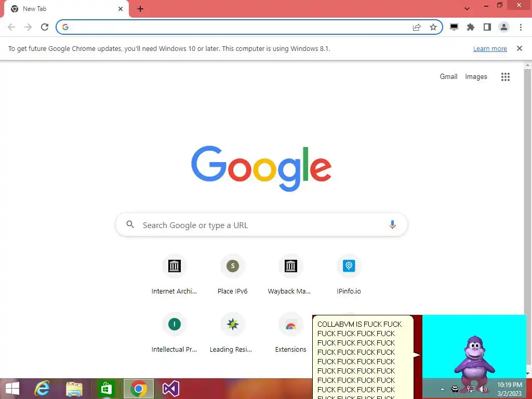Click the Google logo
Image resolution: width=532 pixels, height=399 pixels.
tap(261, 169)
